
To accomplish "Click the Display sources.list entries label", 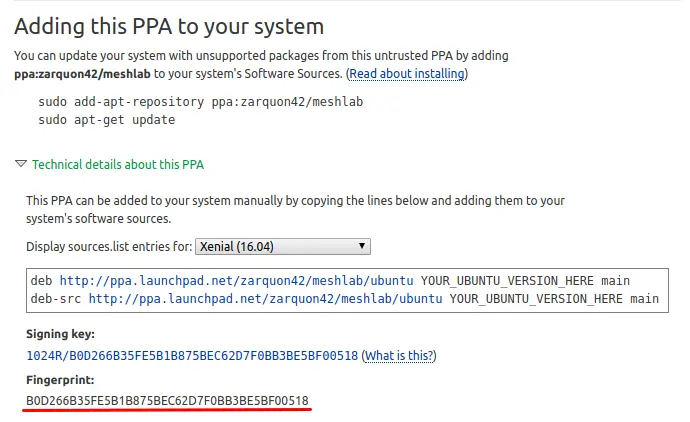I will (x=109, y=246).
